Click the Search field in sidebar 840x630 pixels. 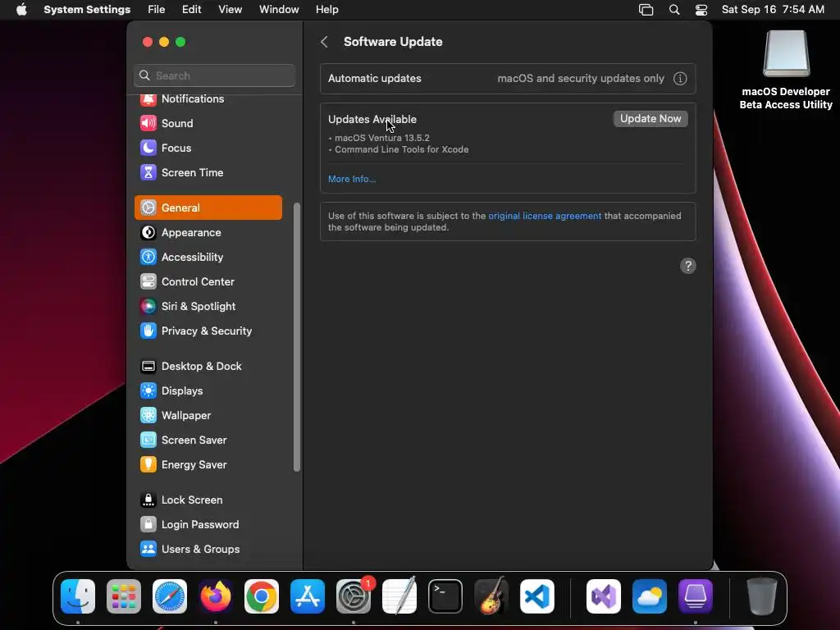pos(214,75)
